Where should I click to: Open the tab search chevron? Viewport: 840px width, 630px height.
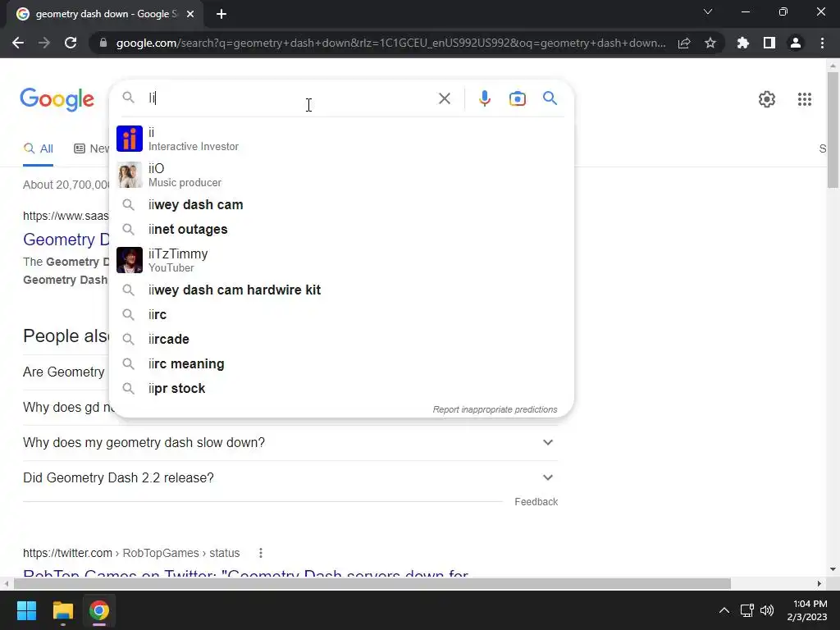coord(708,11)
